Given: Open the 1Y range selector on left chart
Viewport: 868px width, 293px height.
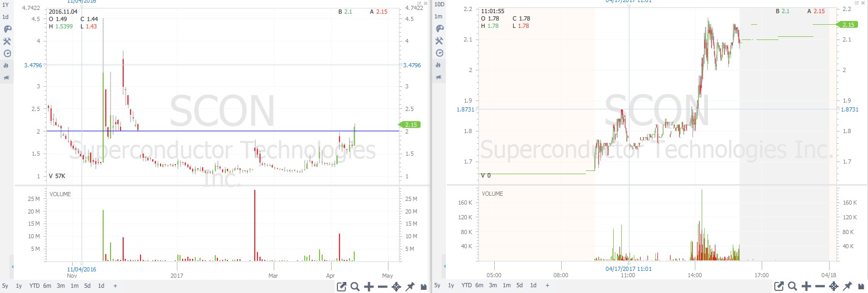Looking at the screenshot, I should click(5, 4).
